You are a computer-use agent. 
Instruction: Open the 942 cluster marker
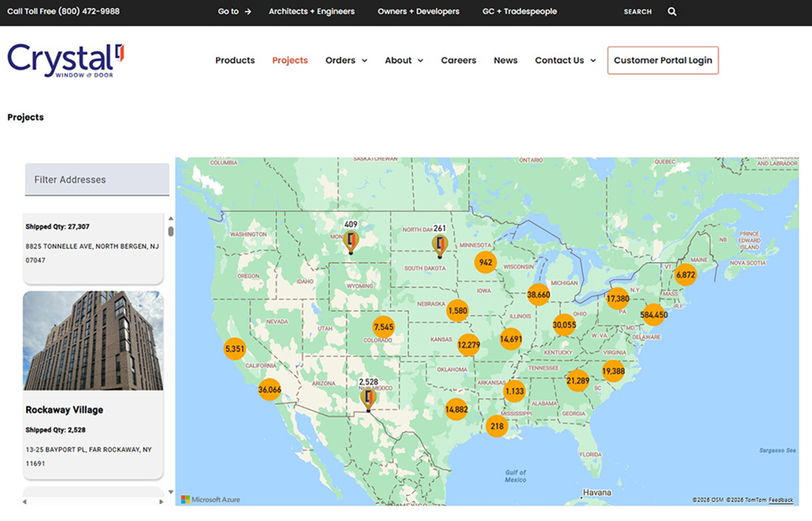tap(486, 262)
